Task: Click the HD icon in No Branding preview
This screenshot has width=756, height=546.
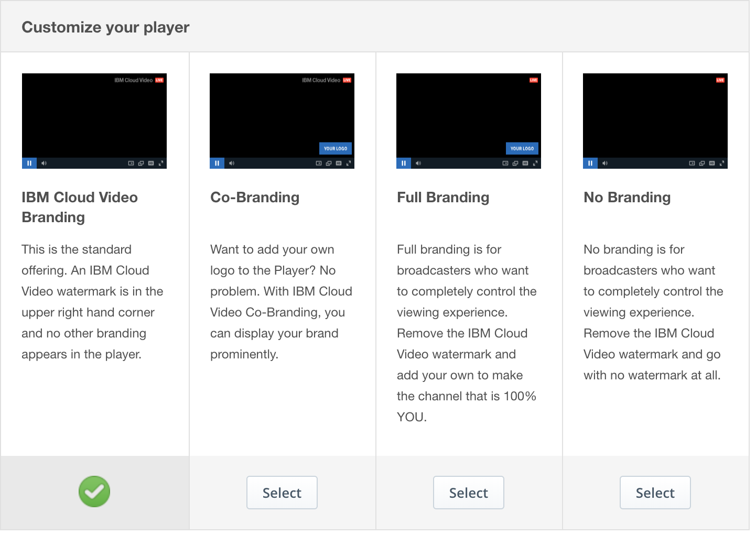Action: pos(712,163)
